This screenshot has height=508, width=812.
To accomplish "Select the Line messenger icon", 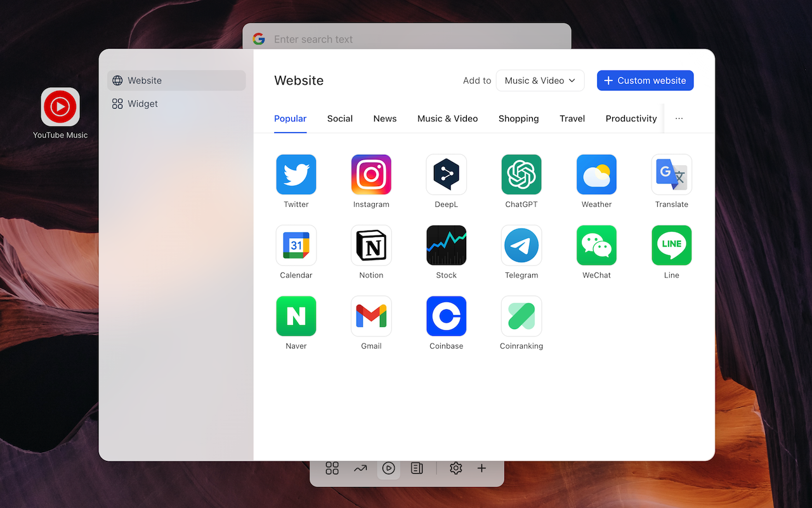I will (x=672, y=245).
